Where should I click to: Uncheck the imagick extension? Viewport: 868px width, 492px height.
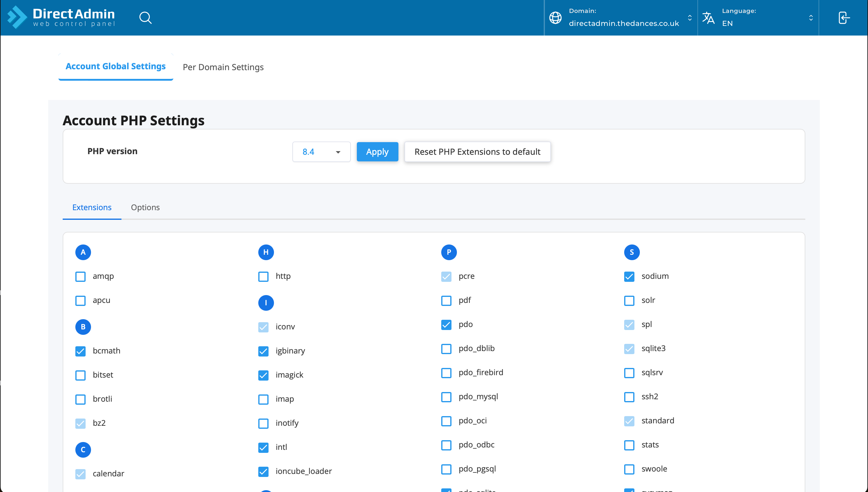point(263,375)
